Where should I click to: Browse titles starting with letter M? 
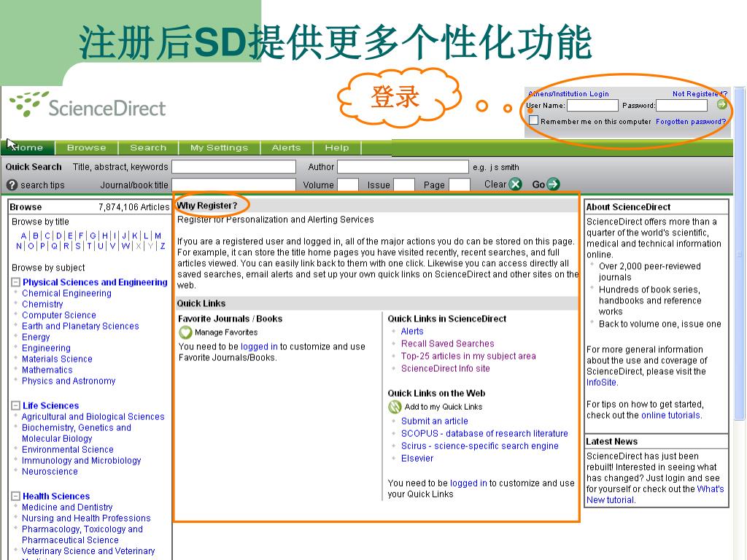[158, 236]
